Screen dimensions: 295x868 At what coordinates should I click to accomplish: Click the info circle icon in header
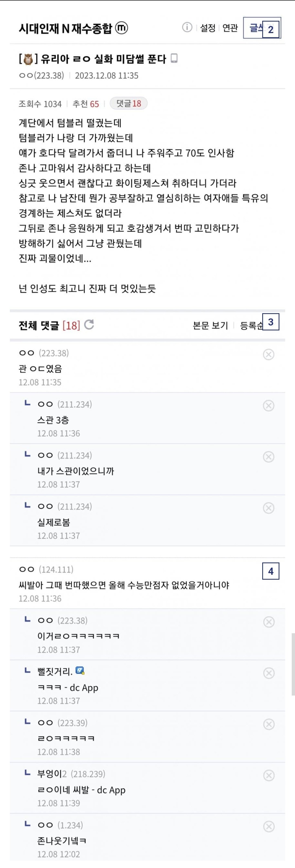[187, 27]
